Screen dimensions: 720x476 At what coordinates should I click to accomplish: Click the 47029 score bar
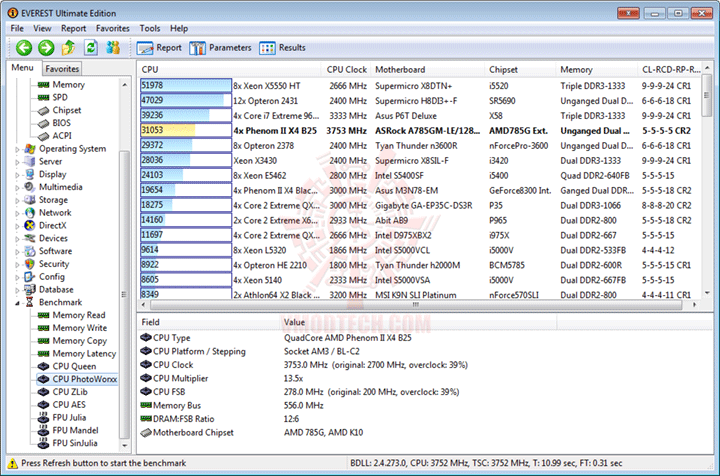point(186,101)
